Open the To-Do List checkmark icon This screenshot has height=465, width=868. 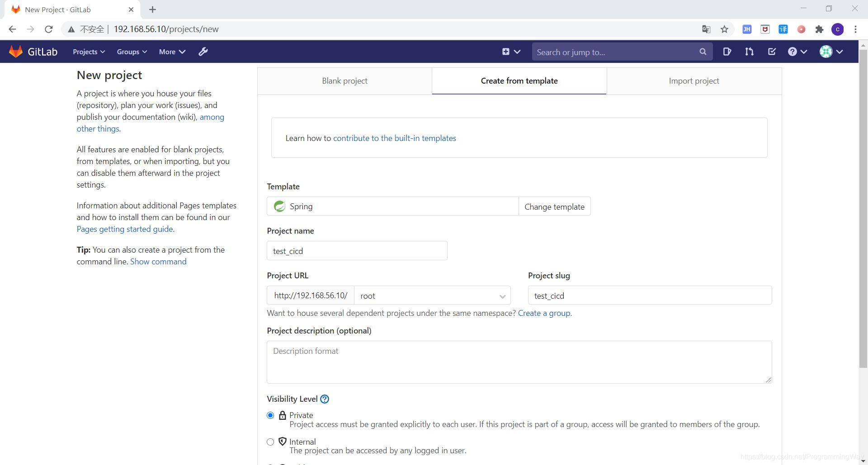[x=771, y=52]
